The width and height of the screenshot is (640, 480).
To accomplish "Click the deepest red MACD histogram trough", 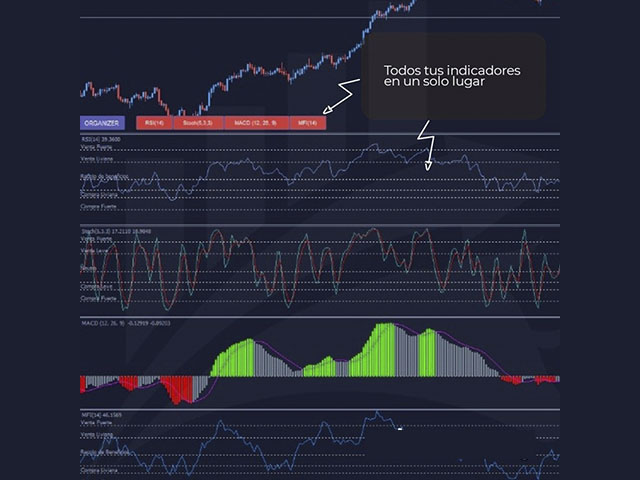I will 176,390.
